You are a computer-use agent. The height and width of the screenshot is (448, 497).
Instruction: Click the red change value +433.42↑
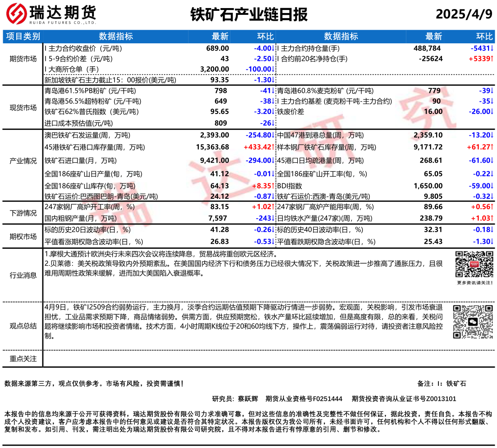point(259,147)
